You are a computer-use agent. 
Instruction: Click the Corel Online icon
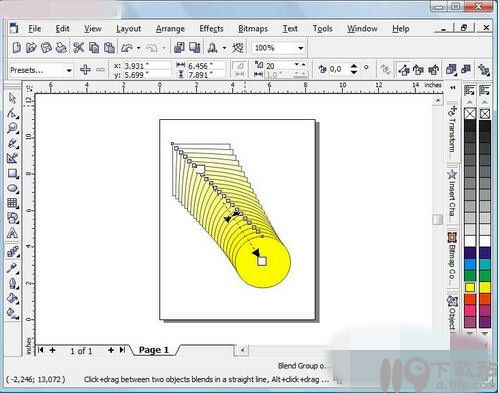[x=238, y=48]
